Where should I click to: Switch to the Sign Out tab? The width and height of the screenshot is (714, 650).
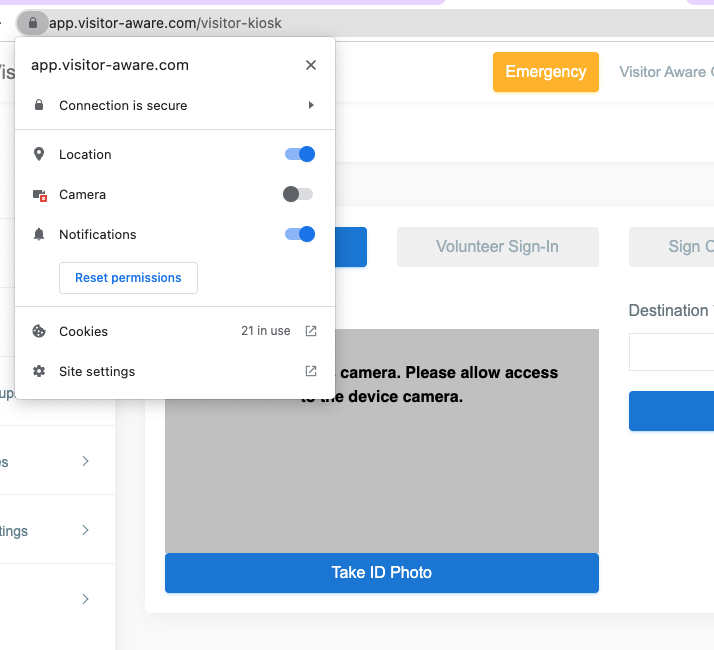pos(672,247)
